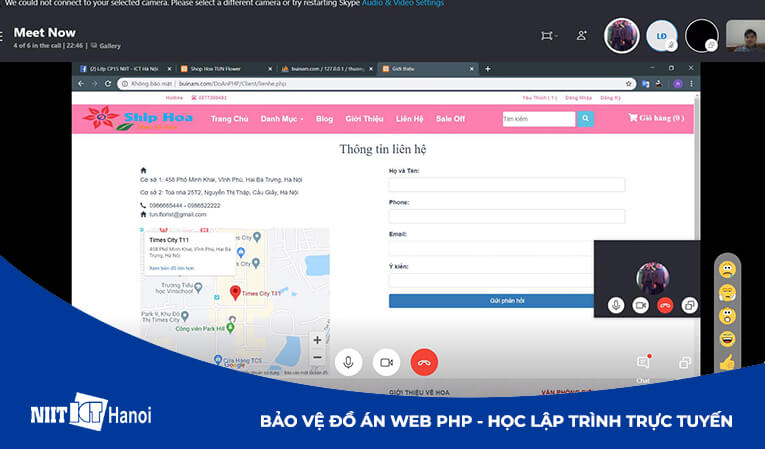
Task: Go back in the browser
Action: (x=81, y=84)
